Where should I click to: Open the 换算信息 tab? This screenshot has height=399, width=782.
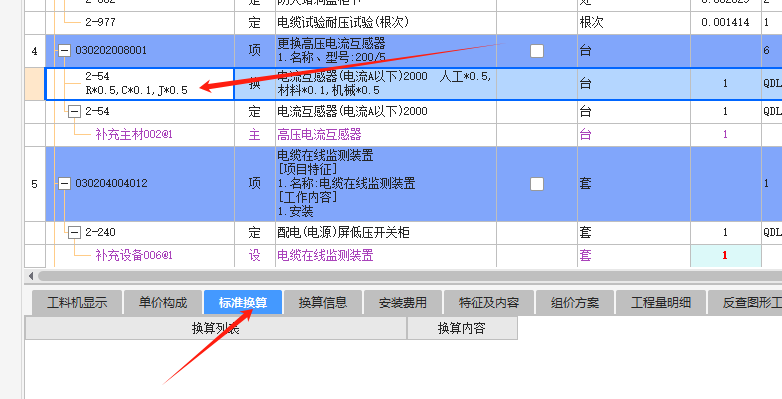coord(323,302)
